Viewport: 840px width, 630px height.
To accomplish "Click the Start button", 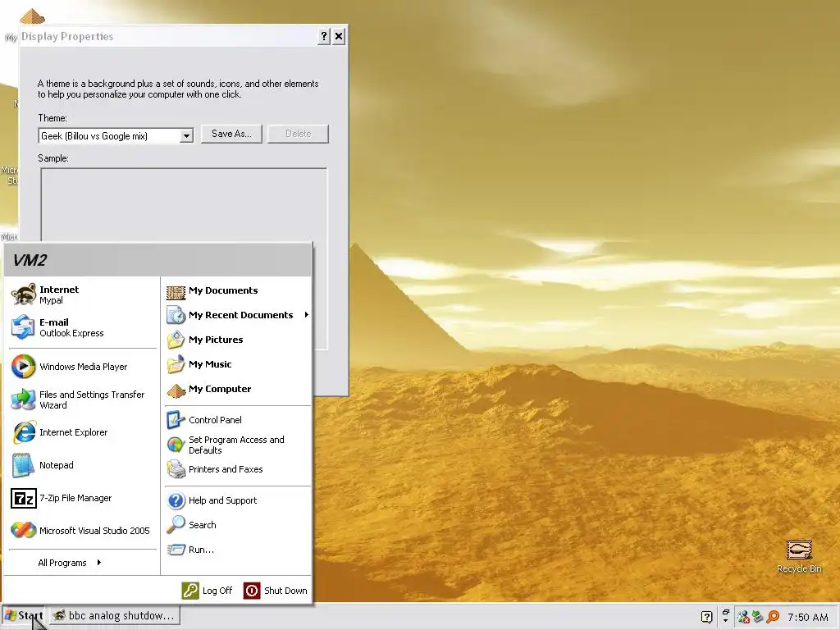I will [25, 615].
